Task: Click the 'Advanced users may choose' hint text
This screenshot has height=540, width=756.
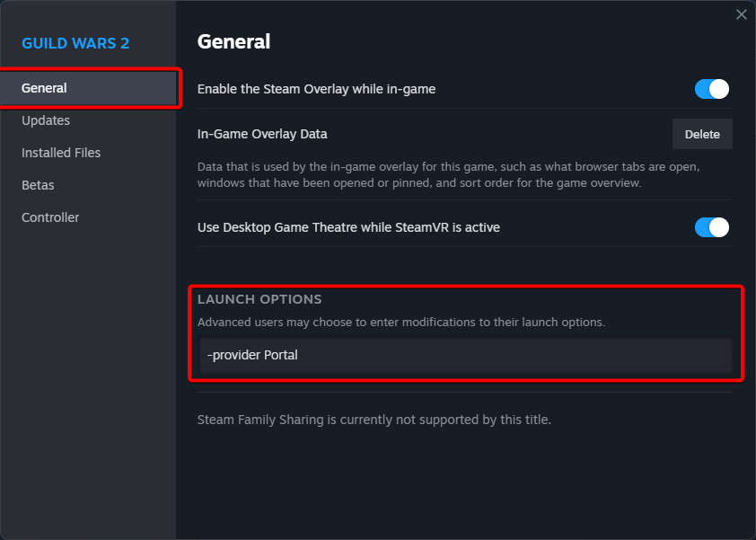Action: 400,322
